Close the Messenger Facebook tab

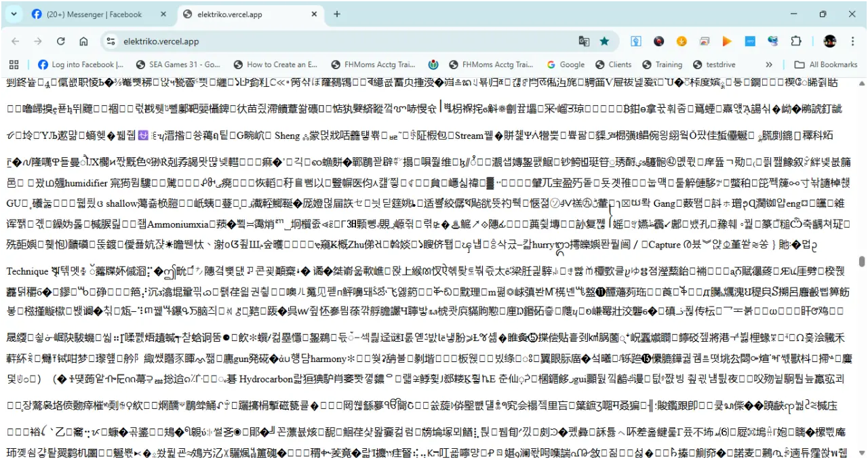[163, 14]
